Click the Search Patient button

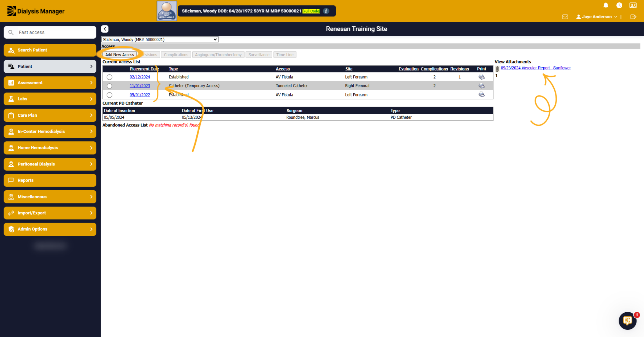50,50
